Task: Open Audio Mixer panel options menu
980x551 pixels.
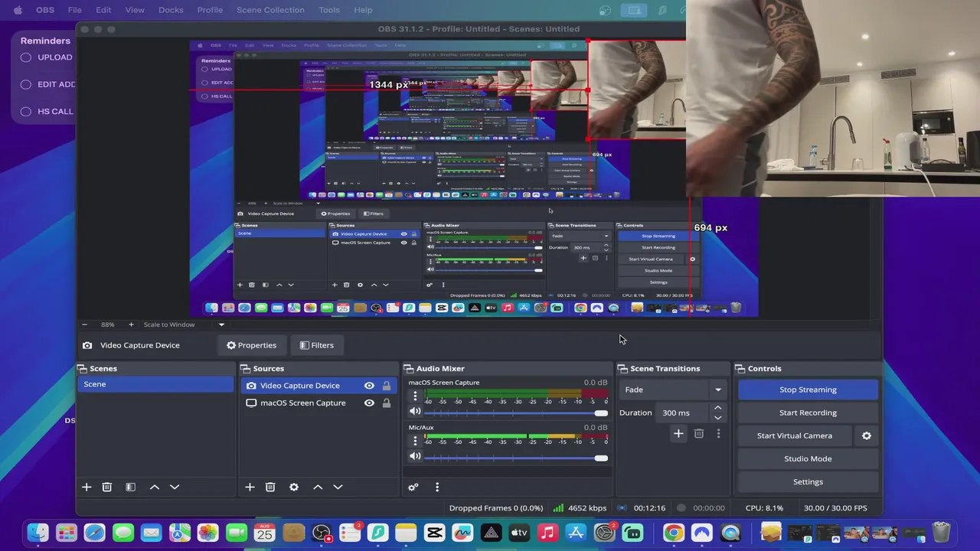Action: [437, 487]
